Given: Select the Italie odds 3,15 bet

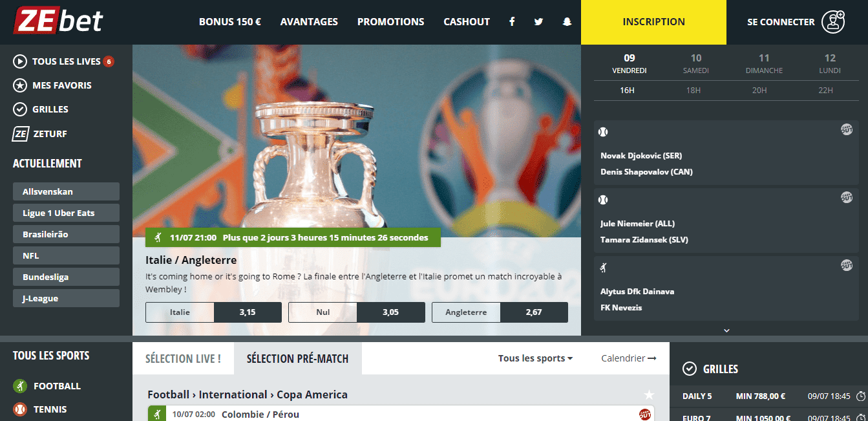Looking at the screenshot, I should pyautogui.click(x=214, y=312).
